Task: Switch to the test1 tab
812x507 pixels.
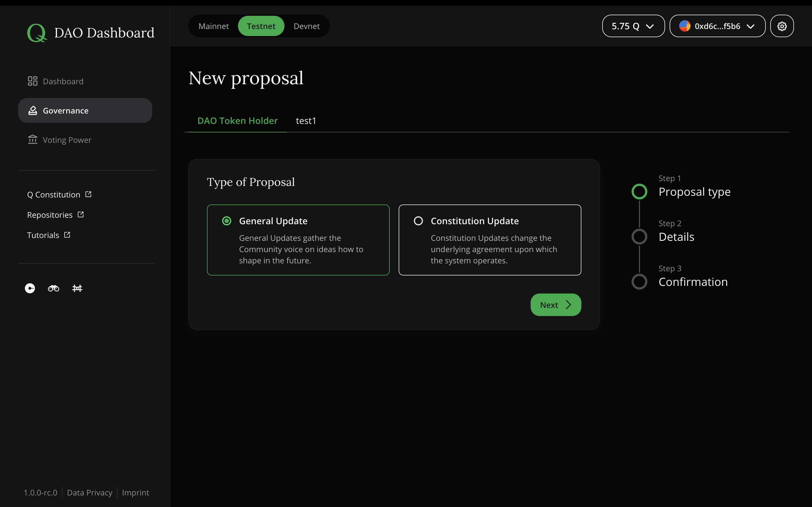Action: pos(306,121)
